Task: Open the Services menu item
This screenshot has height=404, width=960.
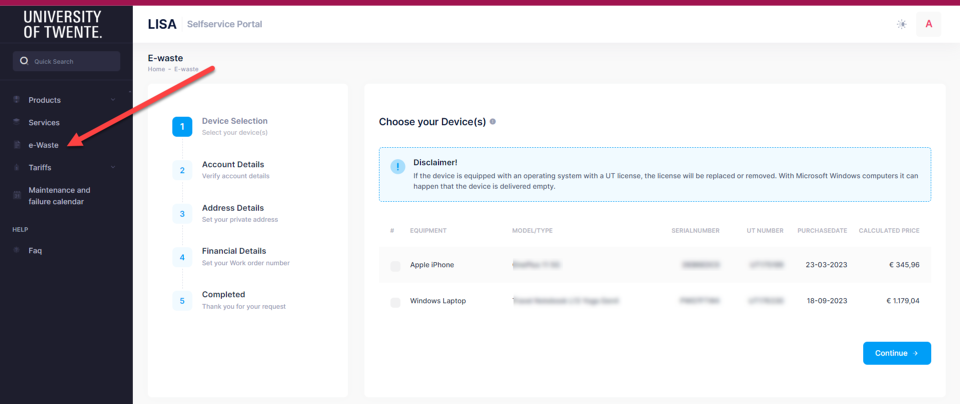Action: (x=44, y=122)
